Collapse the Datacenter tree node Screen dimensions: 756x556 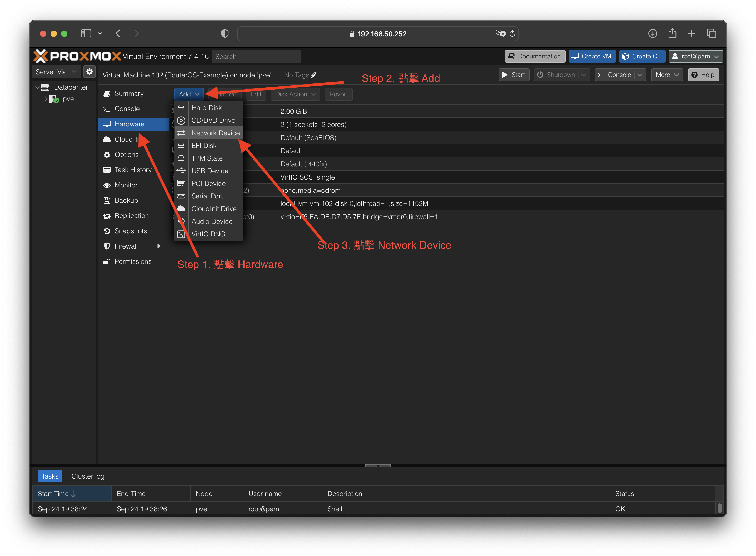37,87
